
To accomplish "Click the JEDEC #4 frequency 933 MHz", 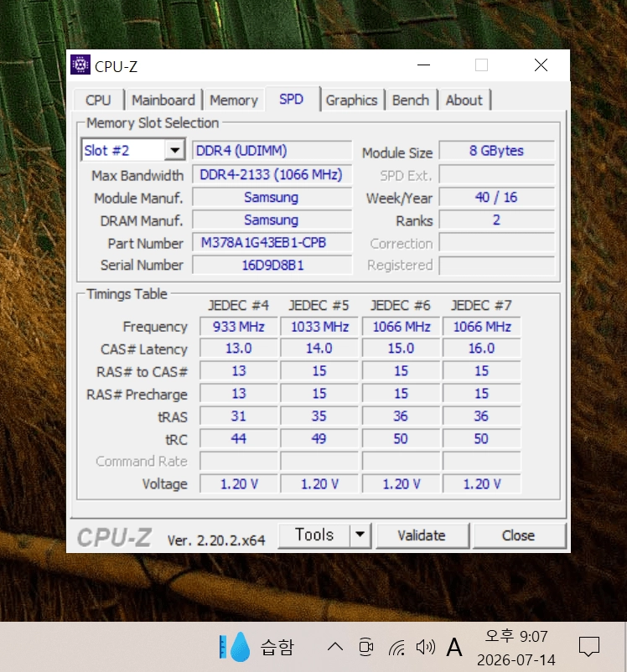I will point(238,327).
